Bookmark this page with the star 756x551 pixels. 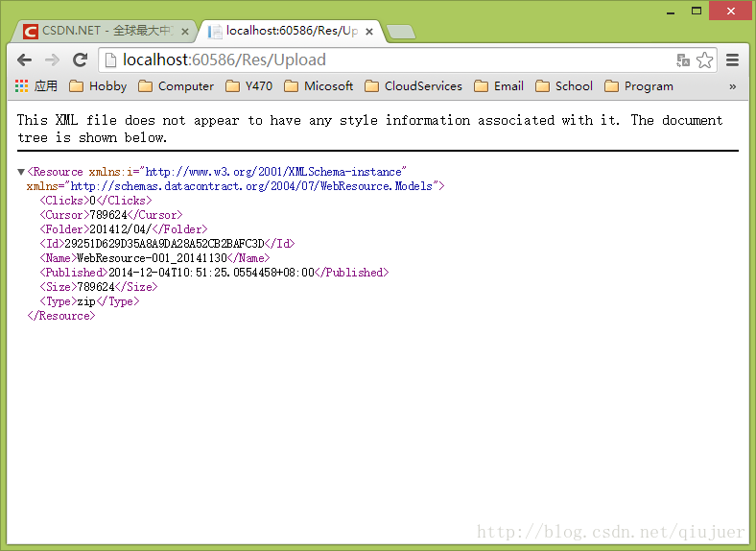(704, 60)
